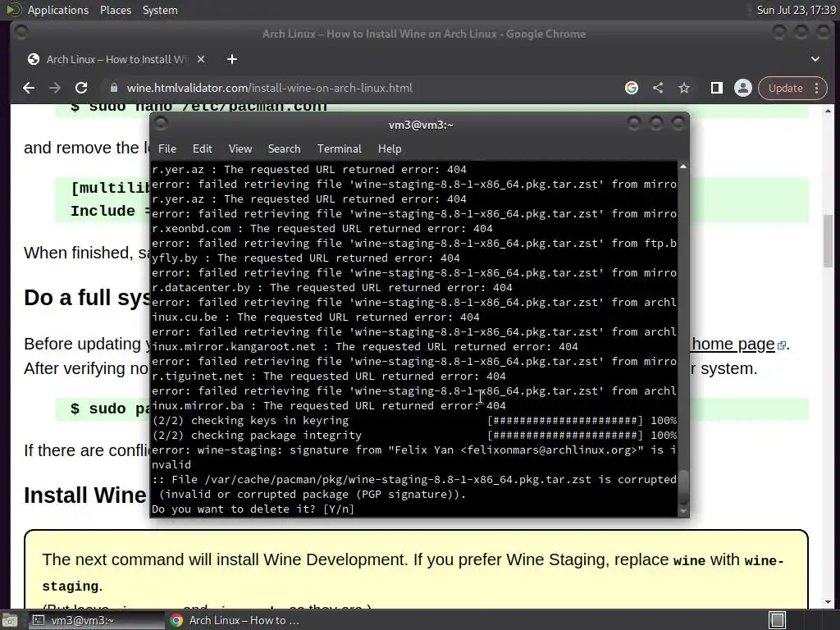The width and height of the screenshot is (840, 630).
Task: Click terminal scrollbar thumb
Action: (683, 487)
